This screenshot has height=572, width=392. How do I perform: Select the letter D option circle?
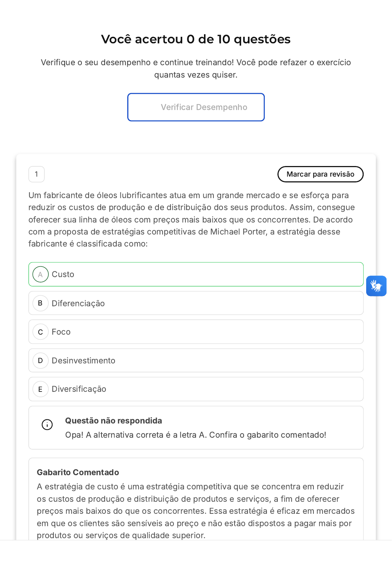pos(40,360)
